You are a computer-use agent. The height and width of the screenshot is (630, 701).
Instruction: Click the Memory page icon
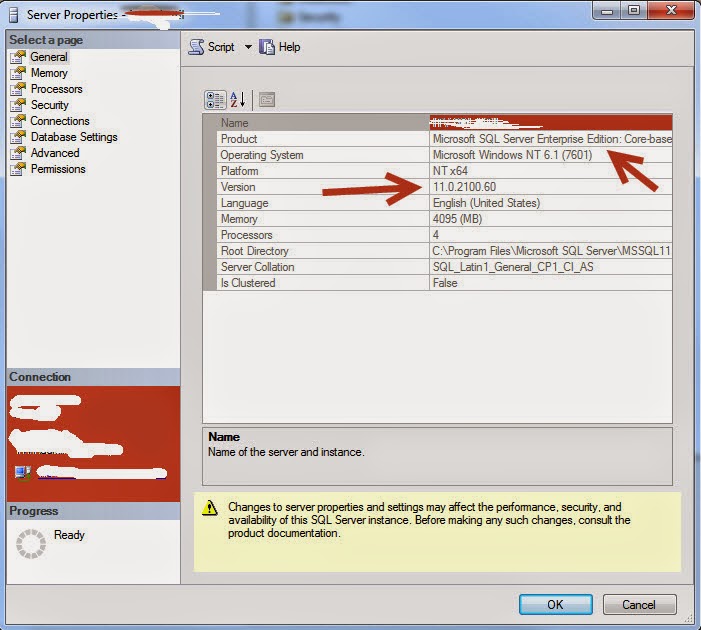[18, 73]
